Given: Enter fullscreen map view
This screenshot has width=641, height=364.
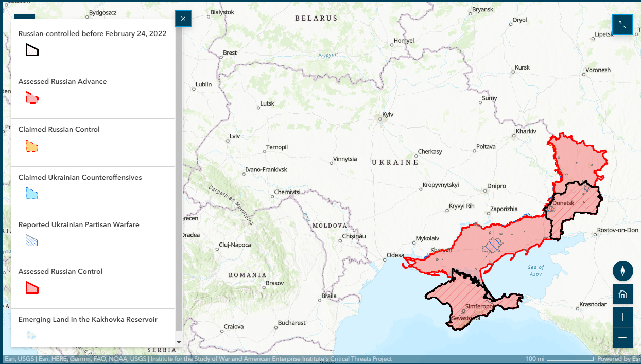Looking at the screenshot, I should click(x=622, y=25).
